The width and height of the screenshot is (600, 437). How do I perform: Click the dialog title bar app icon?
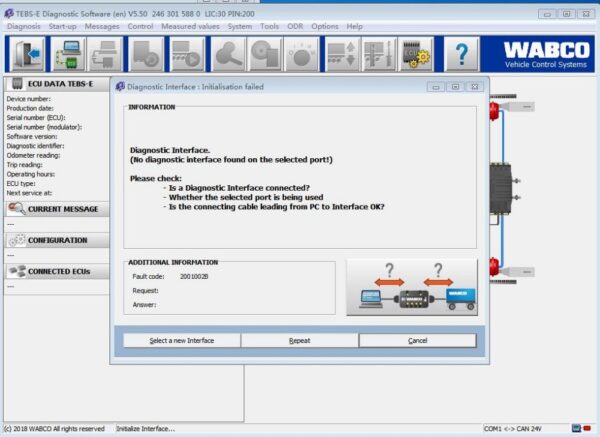coord(120,86)
